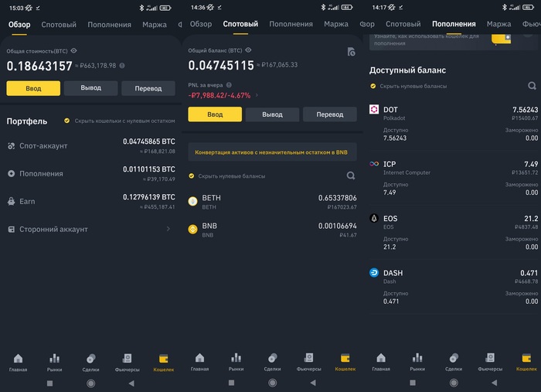
Task: Click BNB amount 0.00106694
Action: coord(337,226)
